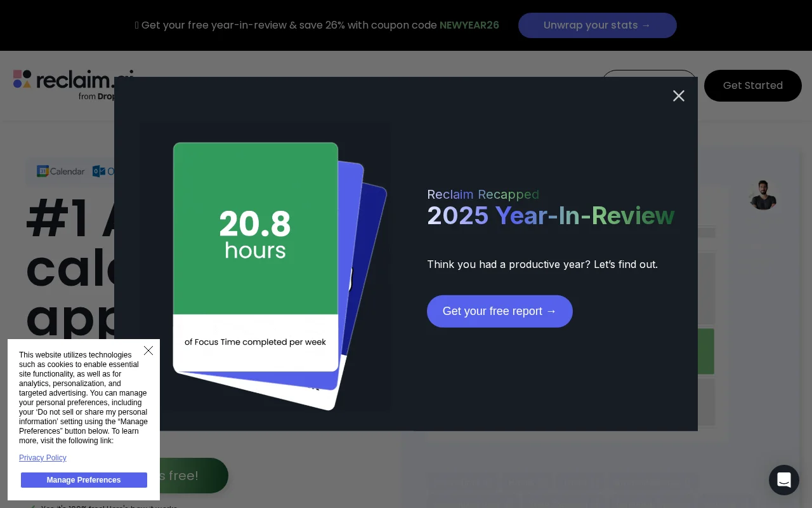Close the 2025 Year-In-Review popup
The image size is (812, 508).
679,96
